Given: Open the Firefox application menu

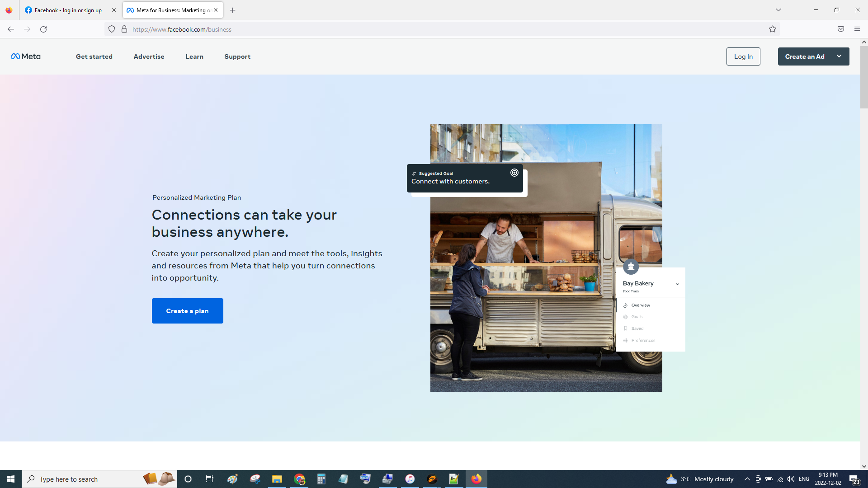Looking at the screenshot, I should pyautogui.click(x=857, y=29).
